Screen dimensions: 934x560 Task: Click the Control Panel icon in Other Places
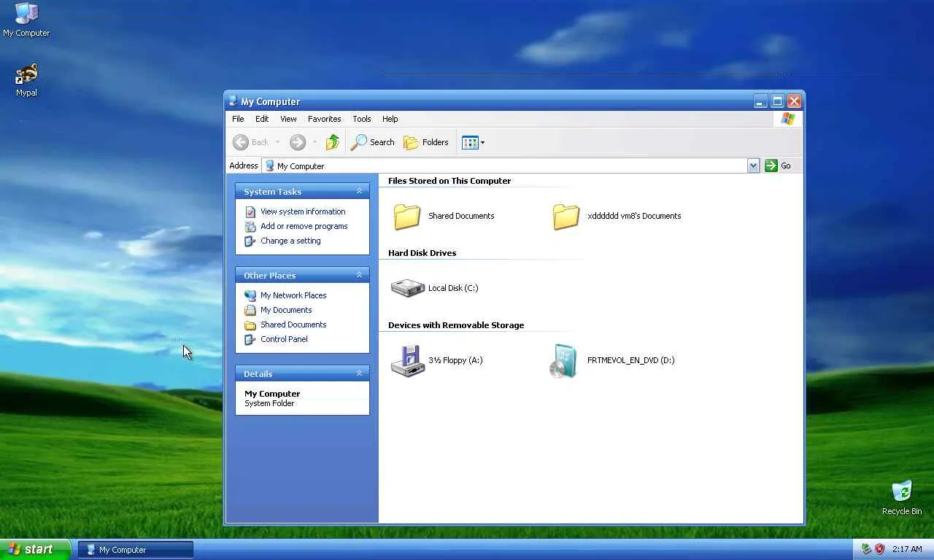point(250,339)
